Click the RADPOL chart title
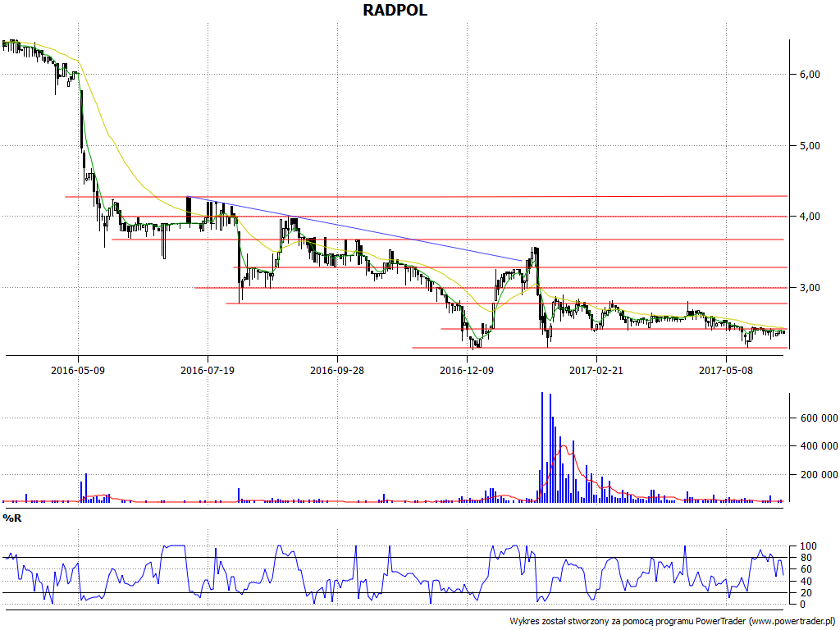The width and height of the screenshot is (840, 630). [x=395, y=10]
